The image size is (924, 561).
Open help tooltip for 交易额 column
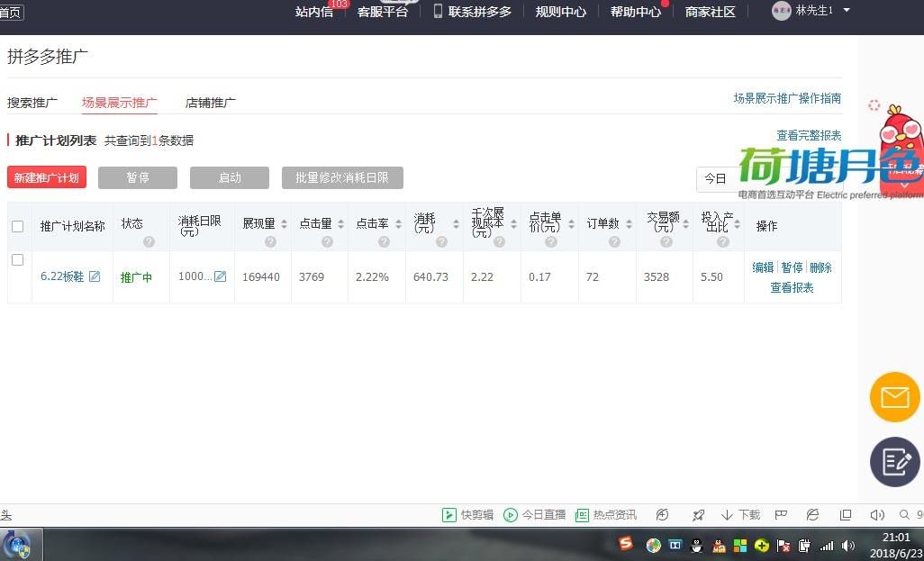[x=666, y=241]
